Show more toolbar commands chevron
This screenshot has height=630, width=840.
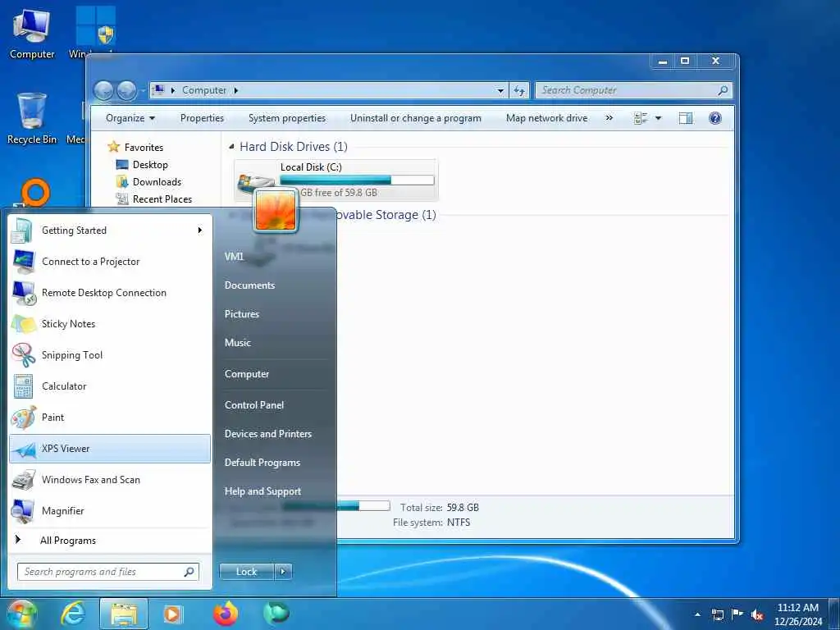click(x=609, y=118)
